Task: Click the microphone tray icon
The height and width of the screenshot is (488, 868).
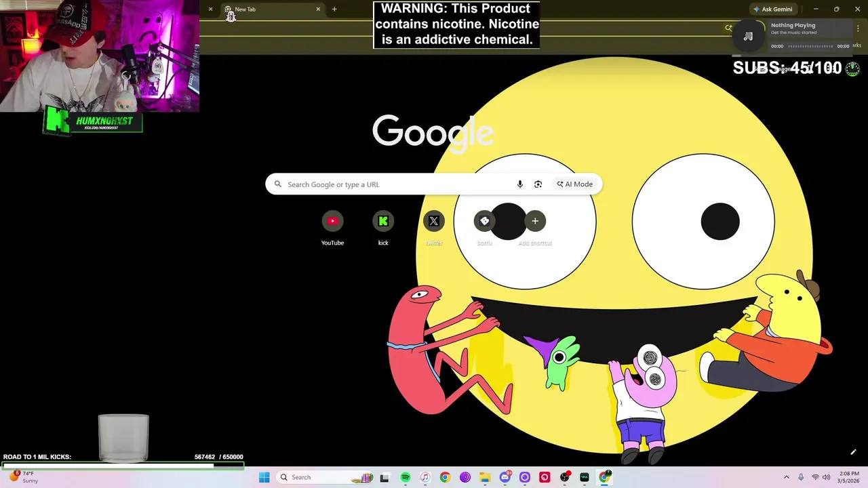Action: [x=801, y=477]
